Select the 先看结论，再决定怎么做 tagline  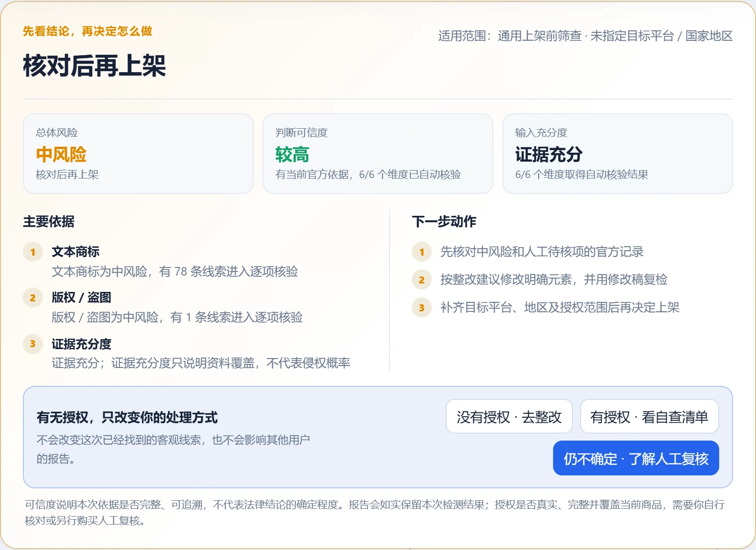coord(88,31)
